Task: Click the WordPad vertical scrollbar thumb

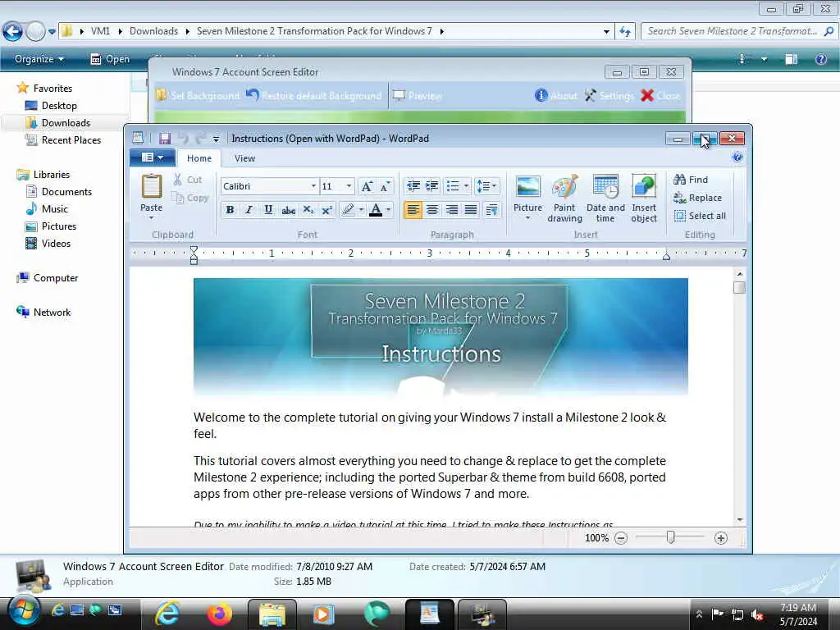Action: [739, 288]
